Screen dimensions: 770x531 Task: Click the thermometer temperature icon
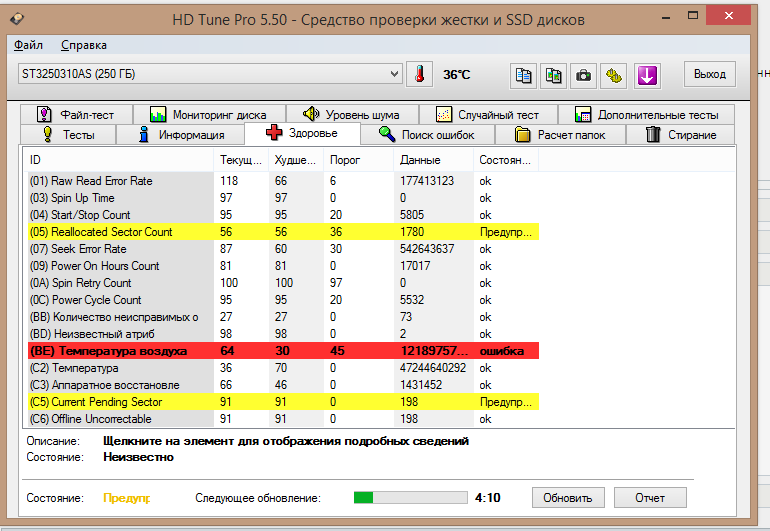pyautogui.click(x=419, y=75)
